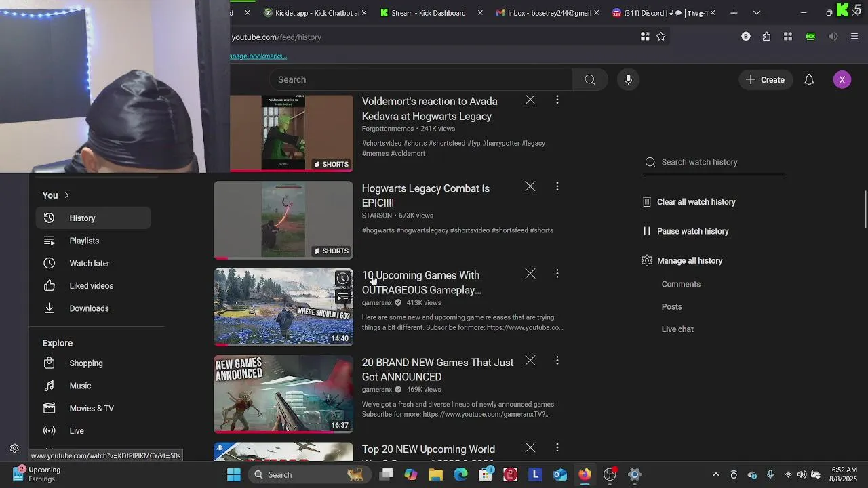Open a new browser tab
868x488 pixels.
point(734,13)
